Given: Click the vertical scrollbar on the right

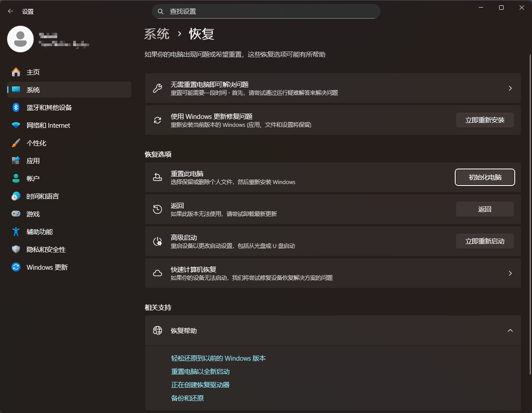Looking at the screenshot, I should tap(530, 214).
